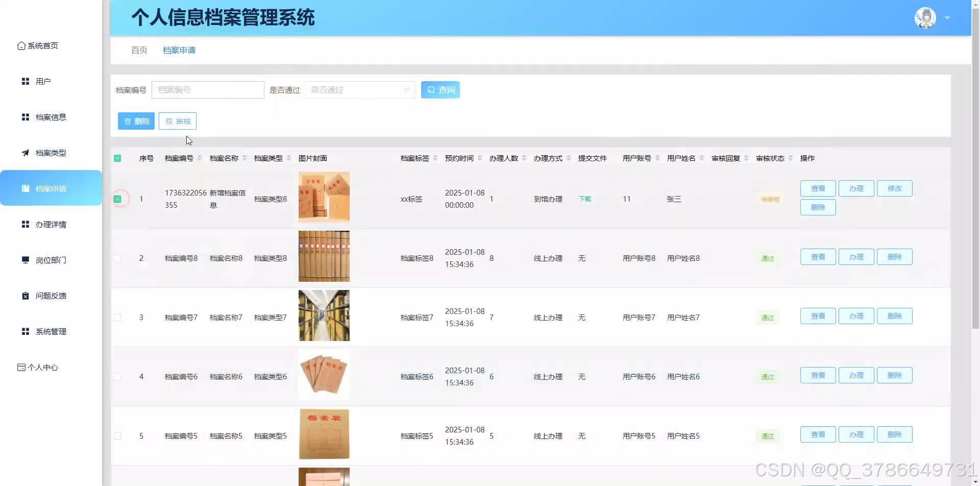Click the 档案信息 sidebar icon
980x486 pixels.
(25, 117)
